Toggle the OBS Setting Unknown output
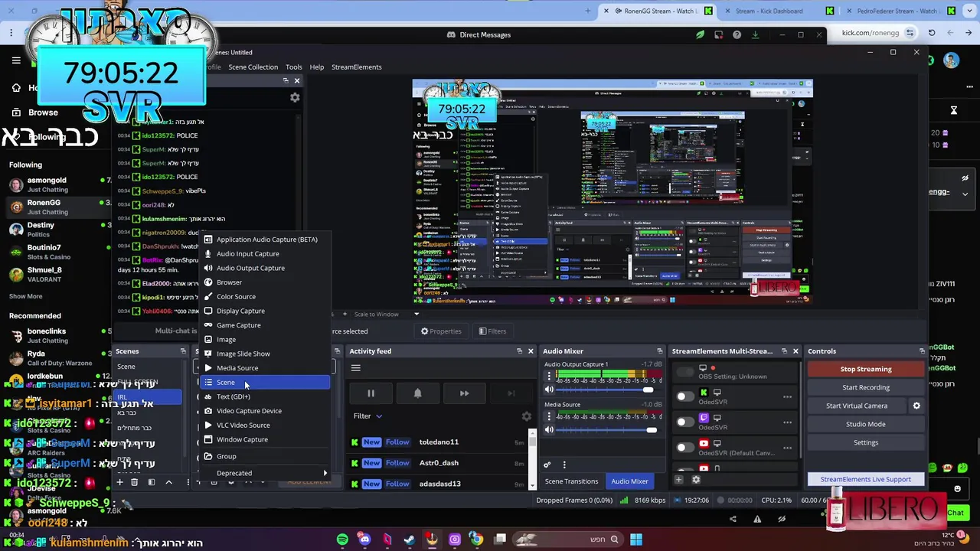The width and height of the screenshot is (980, 551). click(x=684, y=372)
